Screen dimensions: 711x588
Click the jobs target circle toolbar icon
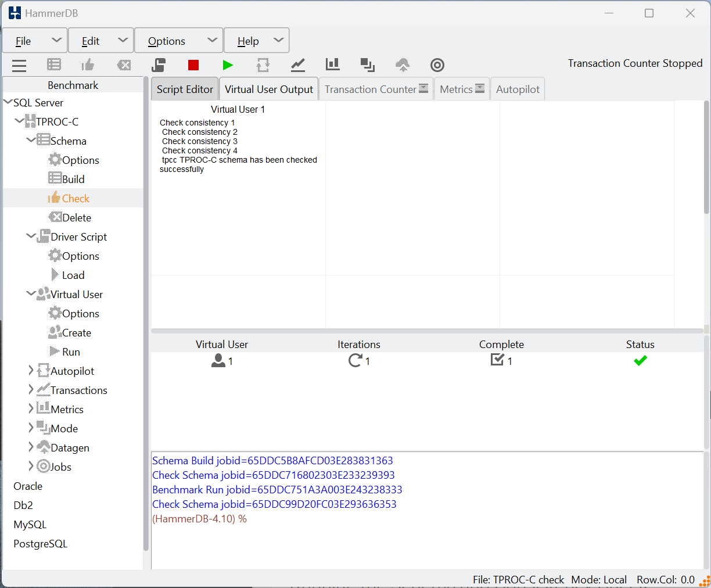[x=437, y=65]
